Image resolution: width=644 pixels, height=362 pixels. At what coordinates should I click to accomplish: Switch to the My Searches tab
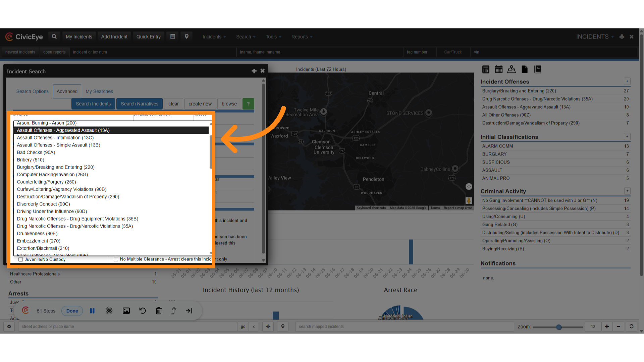click(99, 92)
